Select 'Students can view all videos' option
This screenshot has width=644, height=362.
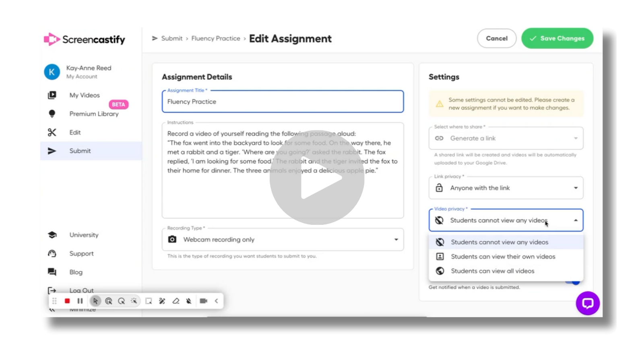[x=492, y=271]
